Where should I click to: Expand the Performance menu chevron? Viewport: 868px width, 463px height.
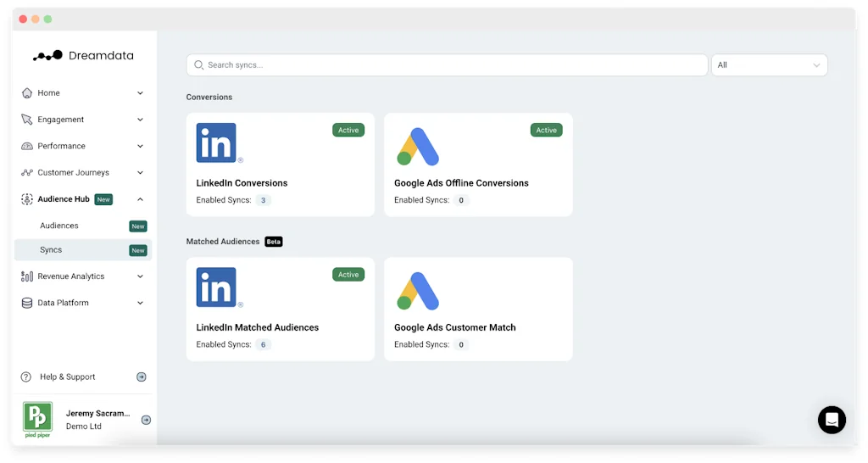tap(140, 146)
